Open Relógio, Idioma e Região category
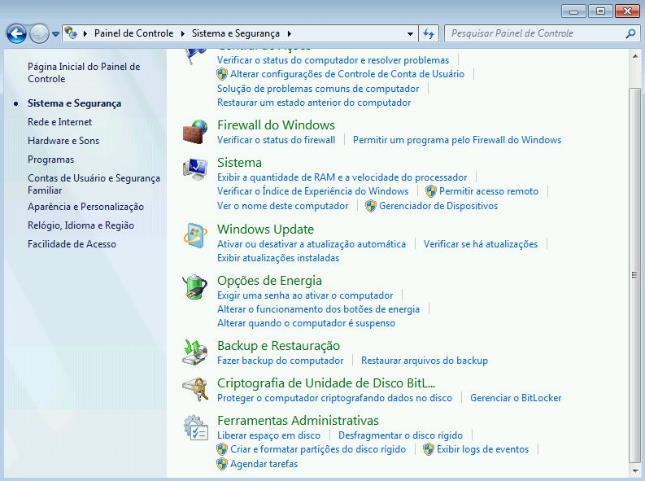This screenshot has width=645, height=481. coord(81,225)
